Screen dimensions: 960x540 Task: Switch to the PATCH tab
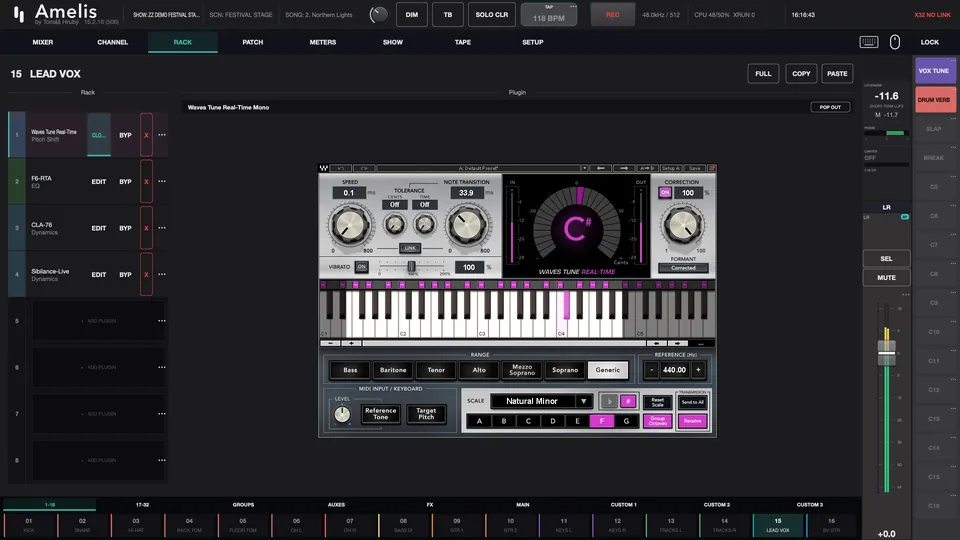point(252,42)
